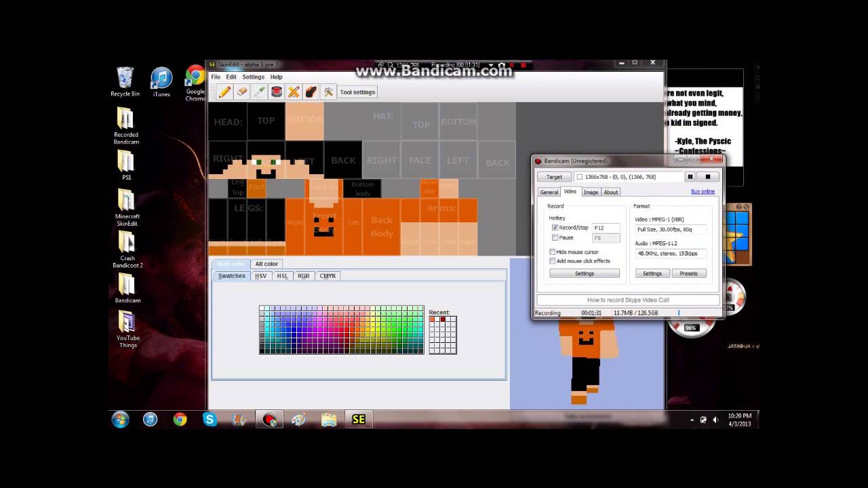The height and width of the screenshot is (488, 868).
Task: Click How to record Skype Video Call
Action: tap(628, 300)
